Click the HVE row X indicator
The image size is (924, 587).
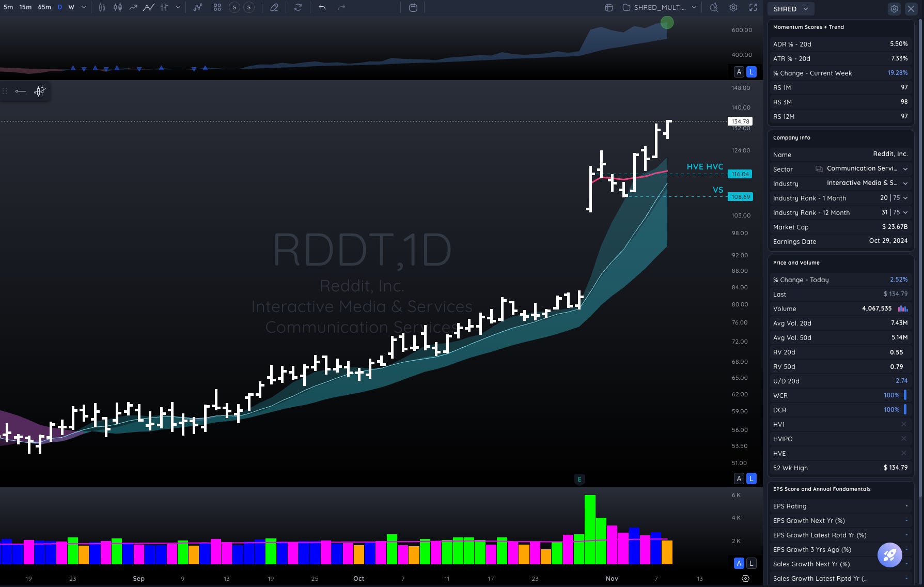[x=904, y=453]
